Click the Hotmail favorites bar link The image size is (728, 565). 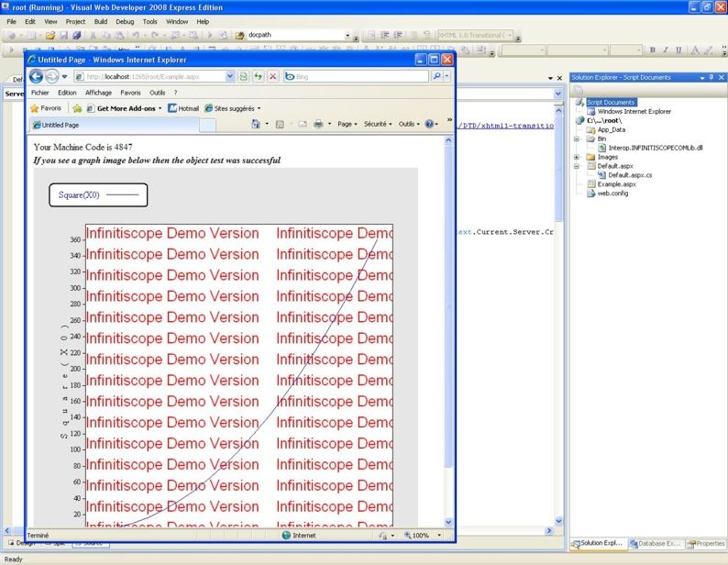coord(183,107)
